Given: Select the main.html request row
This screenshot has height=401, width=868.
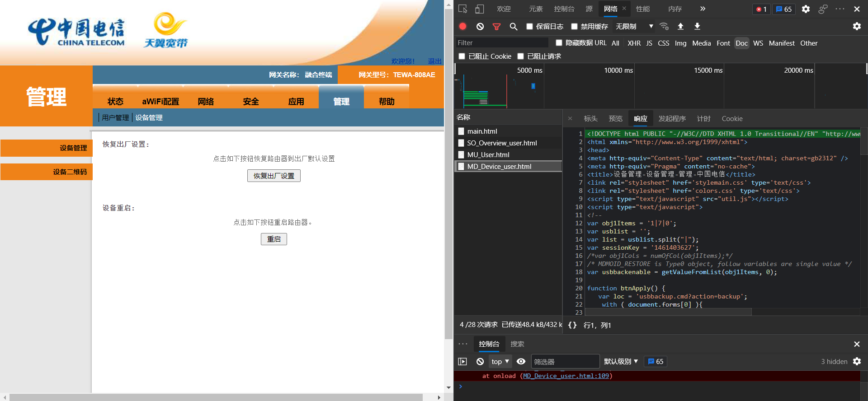Looking at the screenshot, I should point(508,131).
